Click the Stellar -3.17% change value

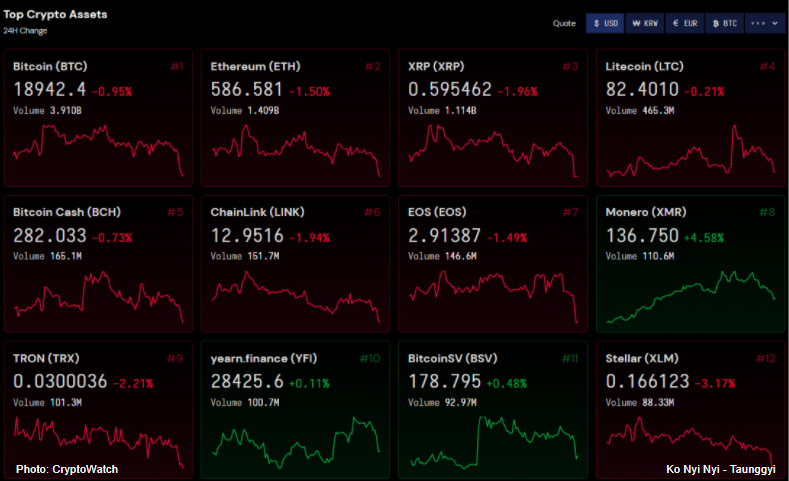[715, 383]
